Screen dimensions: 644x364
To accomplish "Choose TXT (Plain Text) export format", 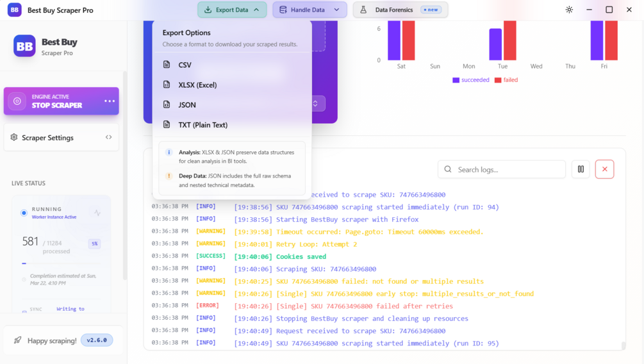I will (x=231, y=125).
